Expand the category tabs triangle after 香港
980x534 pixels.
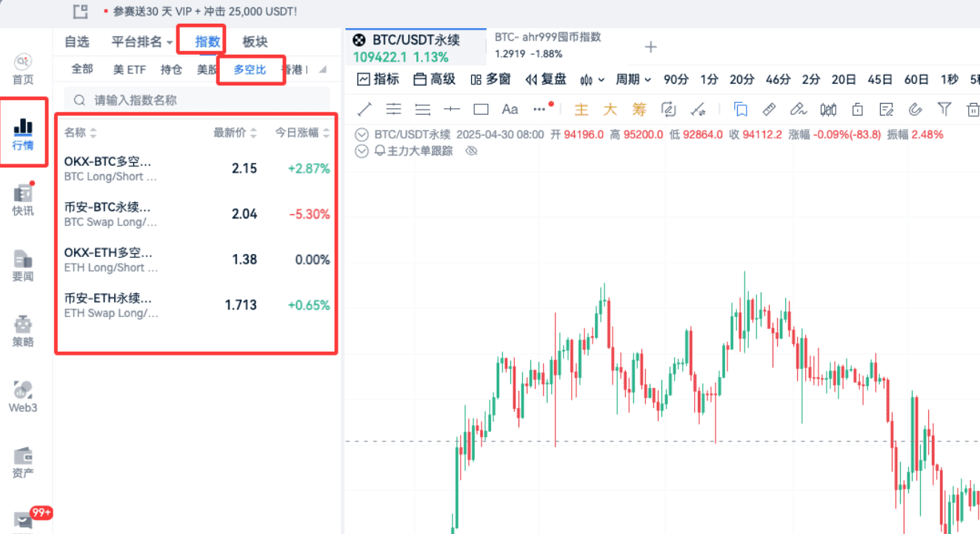(x=322, y=70)
